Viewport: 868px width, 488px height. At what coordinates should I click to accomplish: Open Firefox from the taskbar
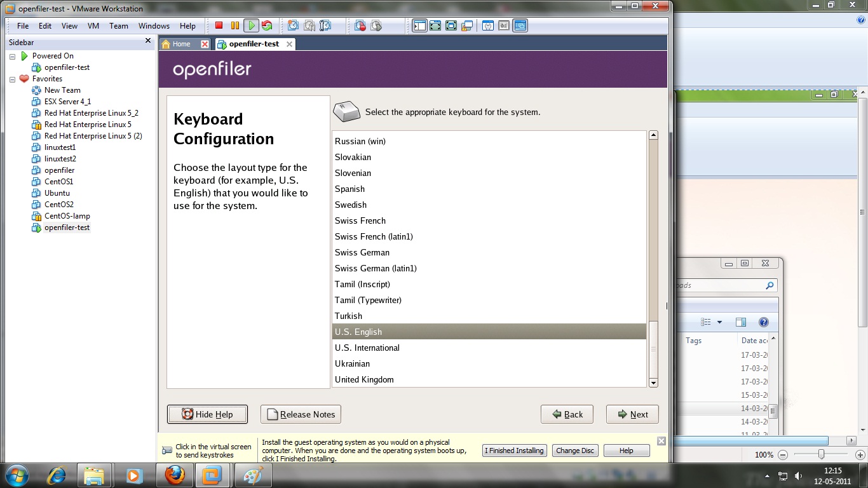click(174, 475)
